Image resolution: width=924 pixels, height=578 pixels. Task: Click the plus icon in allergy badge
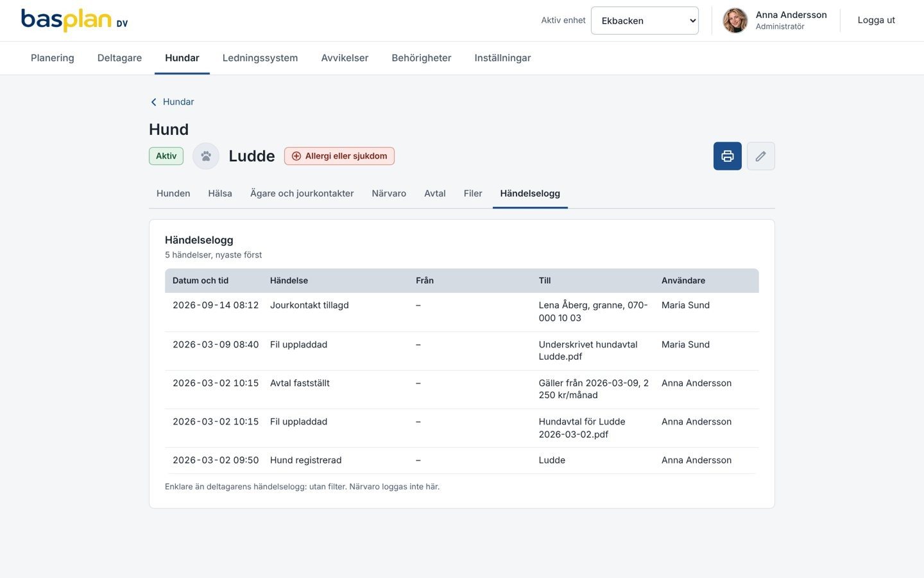pos(296,156)
